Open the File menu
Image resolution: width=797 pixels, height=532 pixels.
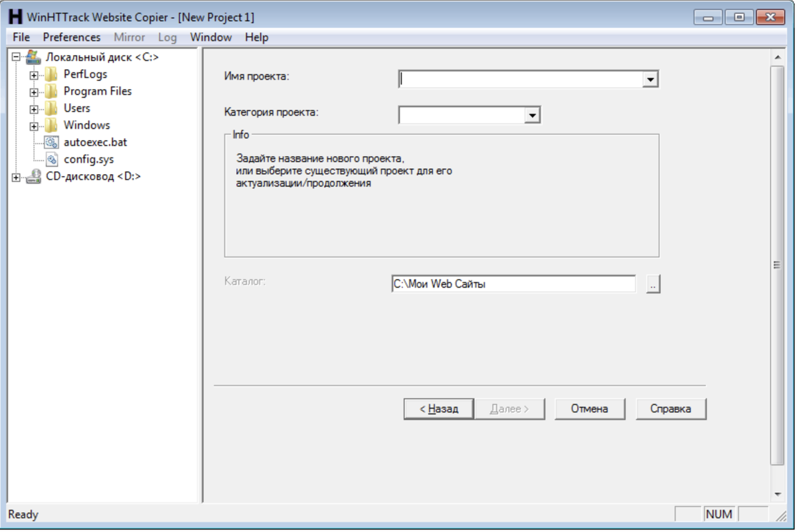coord(21,37)
